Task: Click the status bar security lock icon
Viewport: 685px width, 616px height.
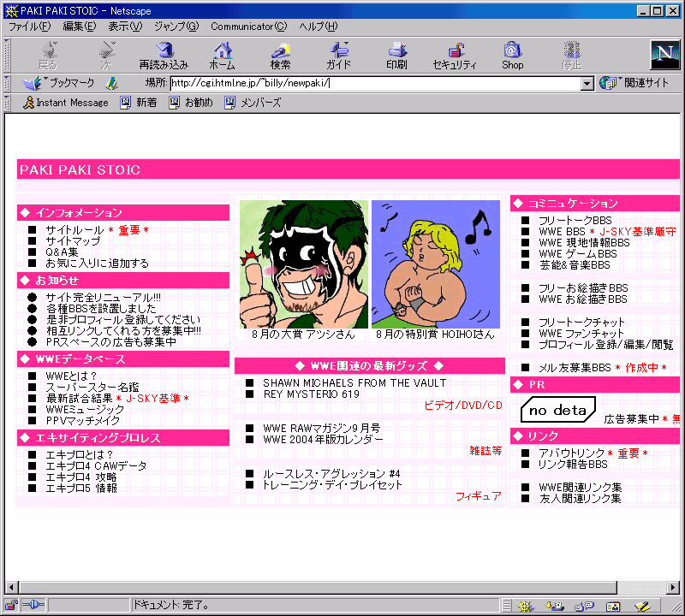Action: click(x=11, y=605)
